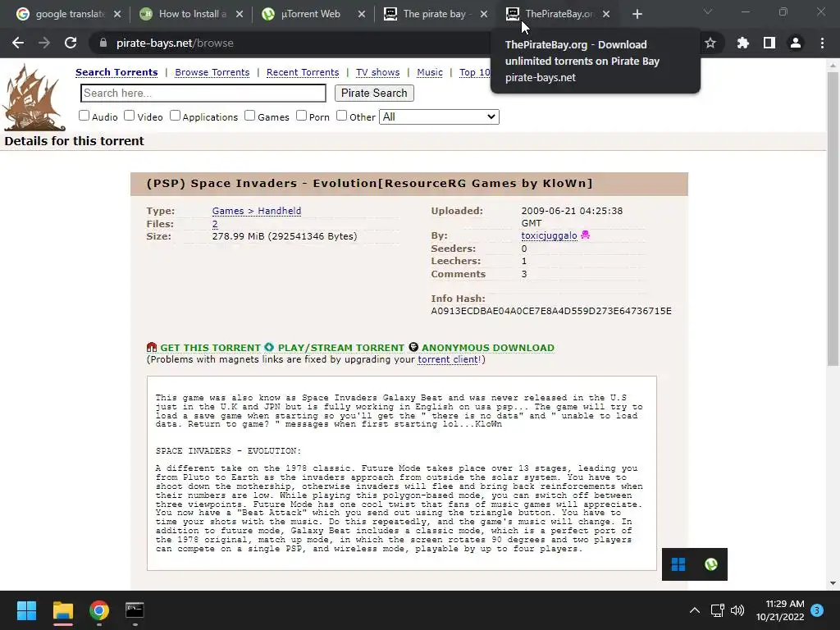The image size is (840, 630).
Task: Click the blue Windows icon in tray popup
Action: pyautogui.click(x=678, y=564)
